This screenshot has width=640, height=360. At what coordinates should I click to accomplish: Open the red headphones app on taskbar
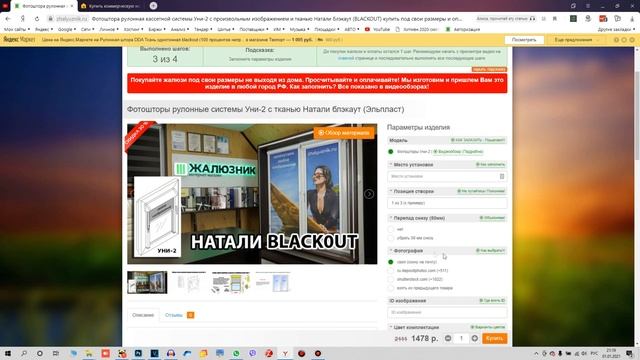point(171,353)
